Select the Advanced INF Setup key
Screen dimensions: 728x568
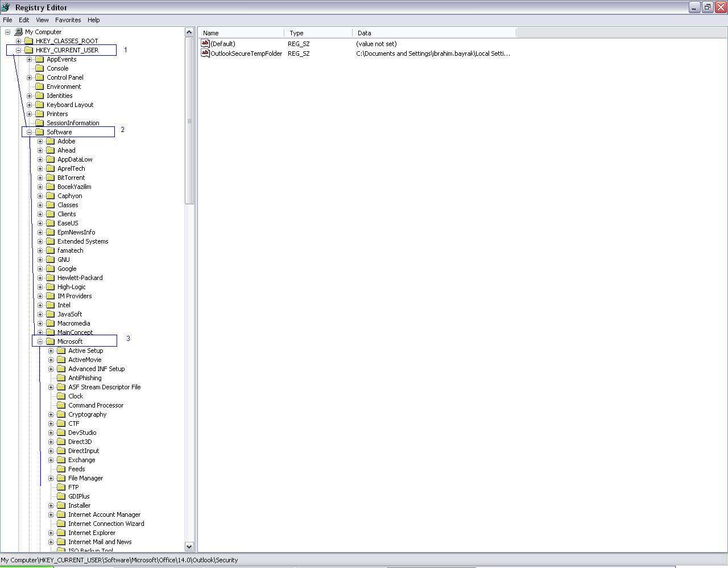[97, 369]
